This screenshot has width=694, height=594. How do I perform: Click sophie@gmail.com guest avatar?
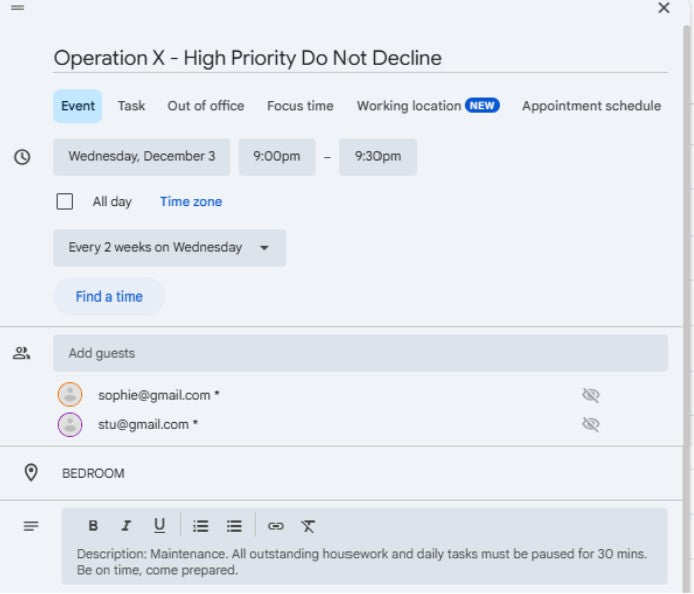(70, 395)
